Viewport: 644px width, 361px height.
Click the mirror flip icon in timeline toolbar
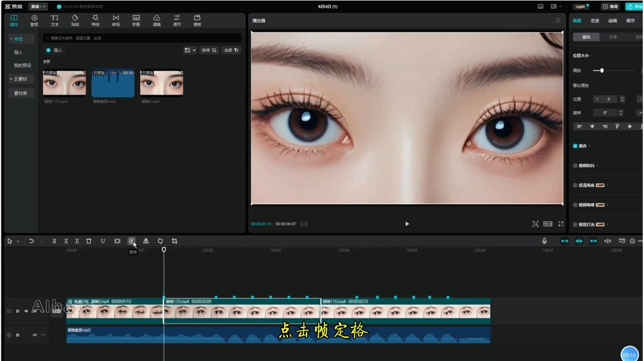[x=146, y=241]
